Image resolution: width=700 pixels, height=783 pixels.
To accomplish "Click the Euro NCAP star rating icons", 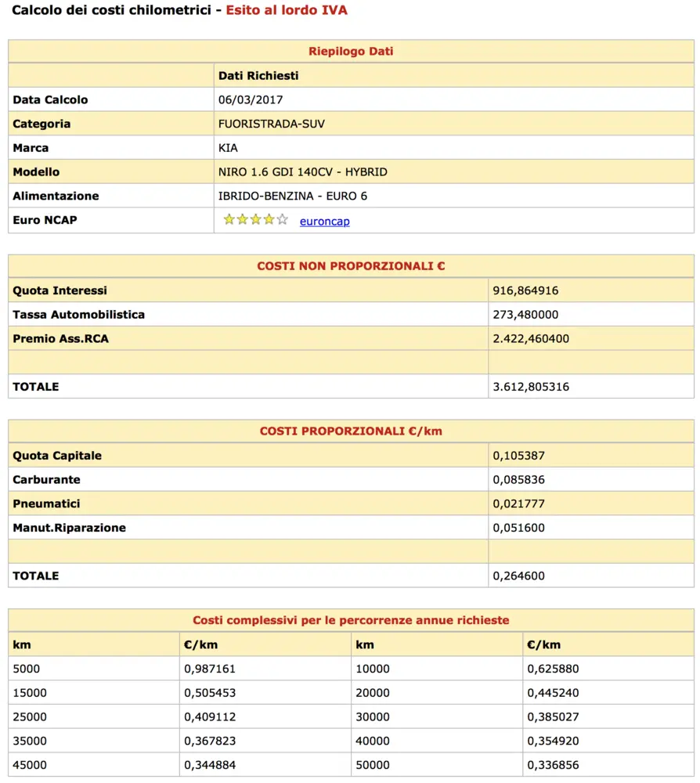I will coord(255,220).
